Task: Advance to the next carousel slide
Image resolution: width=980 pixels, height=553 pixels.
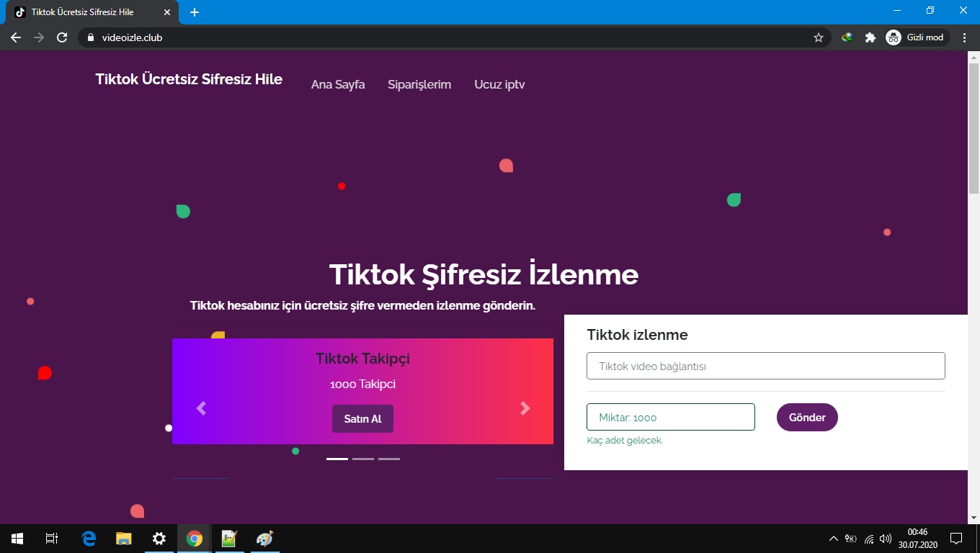Action: click(525, 408)
